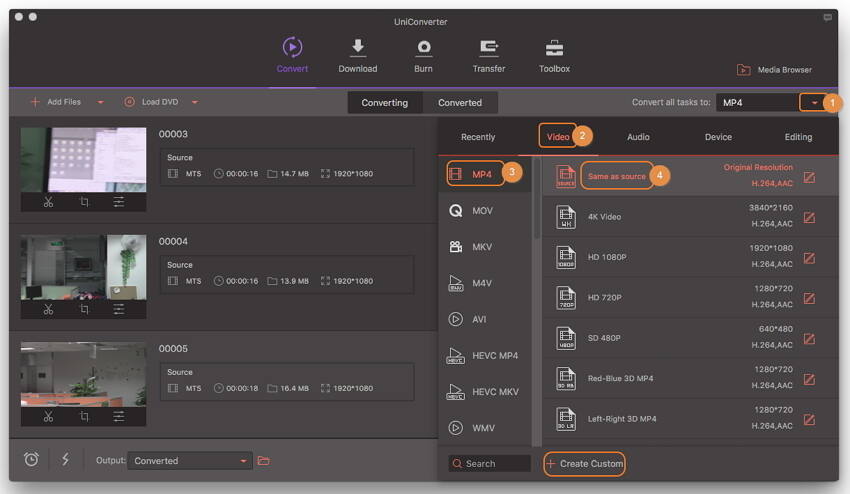Edit the Left-Right 3D MP4 preset settings
Viewport: 850px width, 494px height.
(809, 420)
